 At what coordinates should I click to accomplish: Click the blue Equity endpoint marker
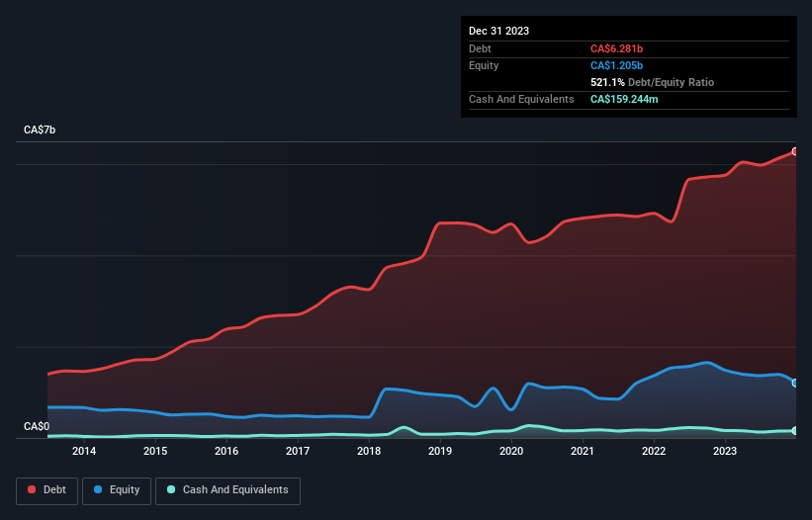[795, 383]
